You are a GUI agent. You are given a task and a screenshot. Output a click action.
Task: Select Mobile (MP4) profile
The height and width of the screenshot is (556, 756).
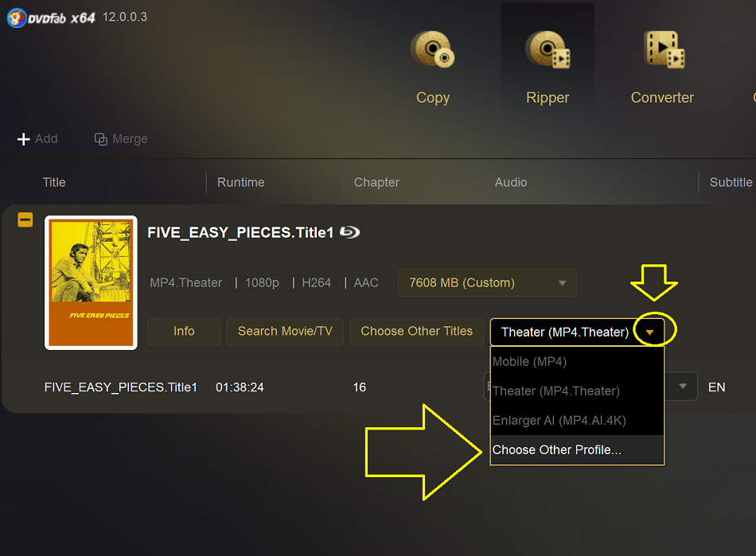pyautogui.click(x=577, y=362)
